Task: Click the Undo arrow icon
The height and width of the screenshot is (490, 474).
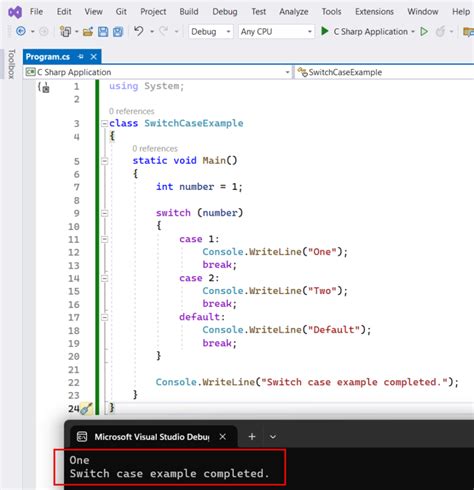Action: click(x=139, y=31)
